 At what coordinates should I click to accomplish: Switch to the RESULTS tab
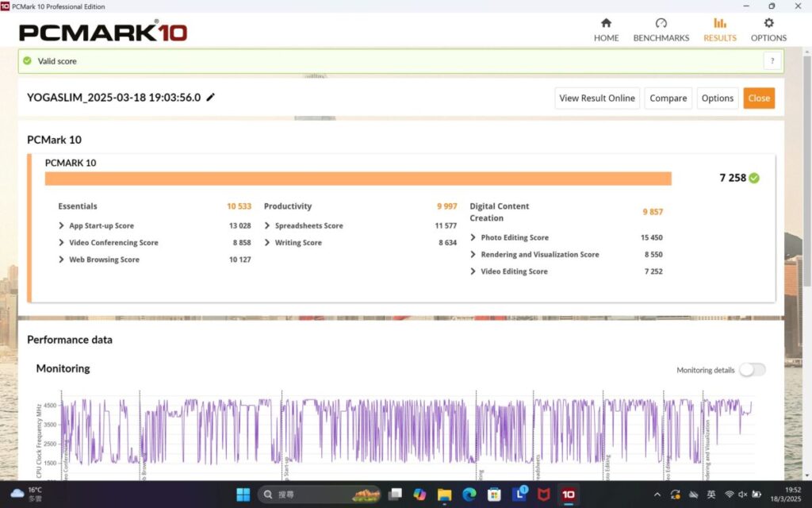pyautogui.click(x=720, y=30)
